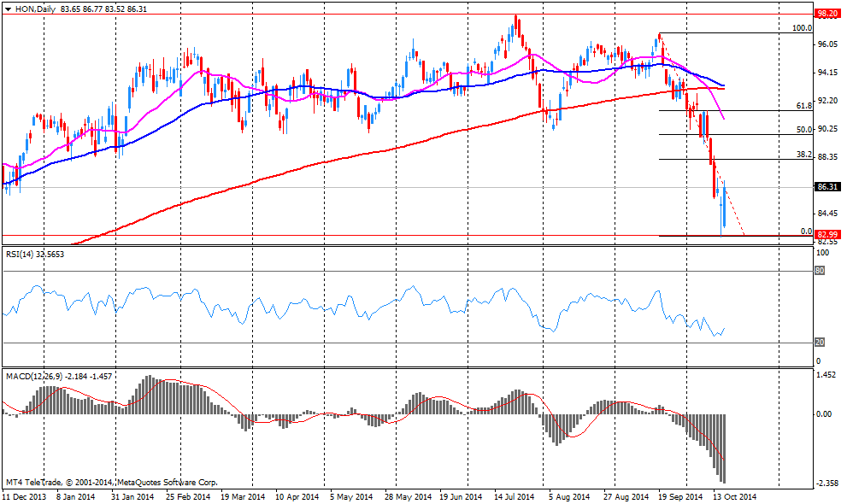Image resolution: width=847 pixels, height=504 pixels.
Task: Select the Fibonacci 38.2 level label
Action: click(803, 155)
